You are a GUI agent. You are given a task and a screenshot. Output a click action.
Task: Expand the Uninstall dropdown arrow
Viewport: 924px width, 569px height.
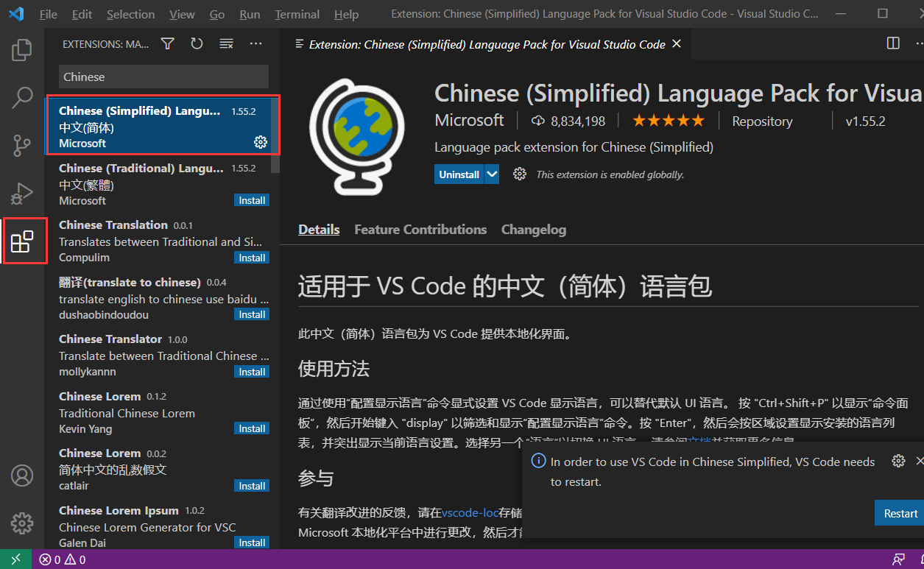[x=492, y=174]
